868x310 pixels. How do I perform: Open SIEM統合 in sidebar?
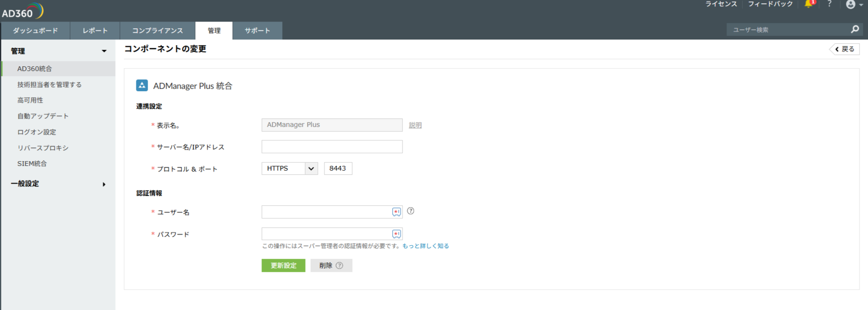32,163
